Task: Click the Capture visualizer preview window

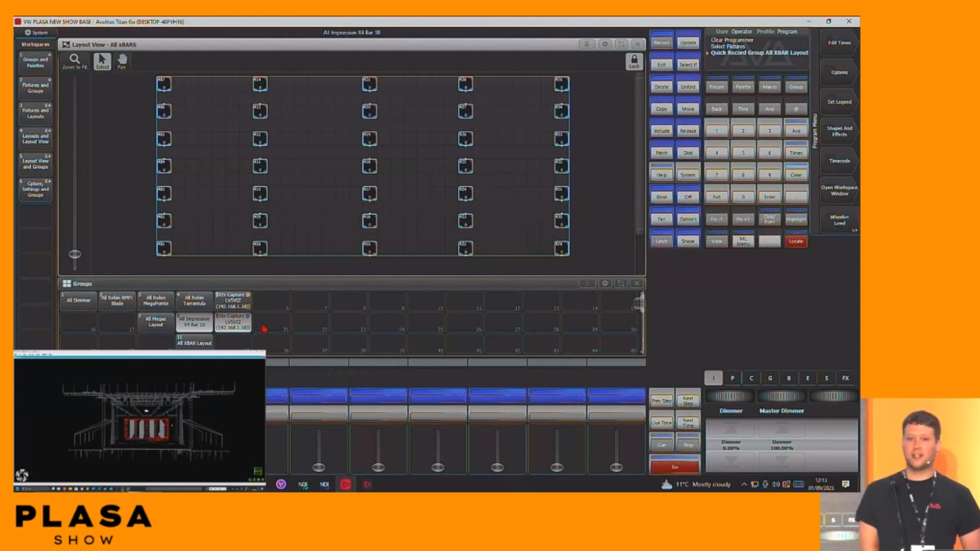Action: pyautogui.click(x=140, y=420)
